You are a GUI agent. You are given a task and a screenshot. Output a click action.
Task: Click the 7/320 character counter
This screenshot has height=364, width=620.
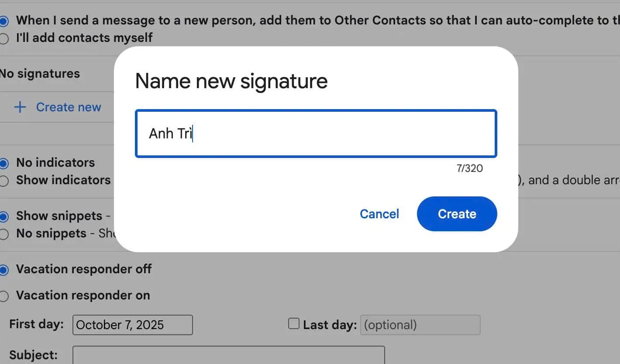point(469,168)
